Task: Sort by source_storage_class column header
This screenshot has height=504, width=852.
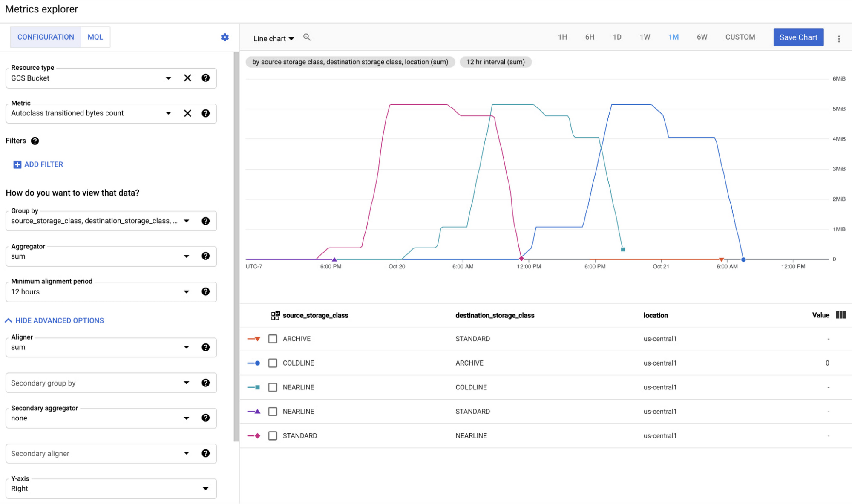Action: click(x=315, y=315)
